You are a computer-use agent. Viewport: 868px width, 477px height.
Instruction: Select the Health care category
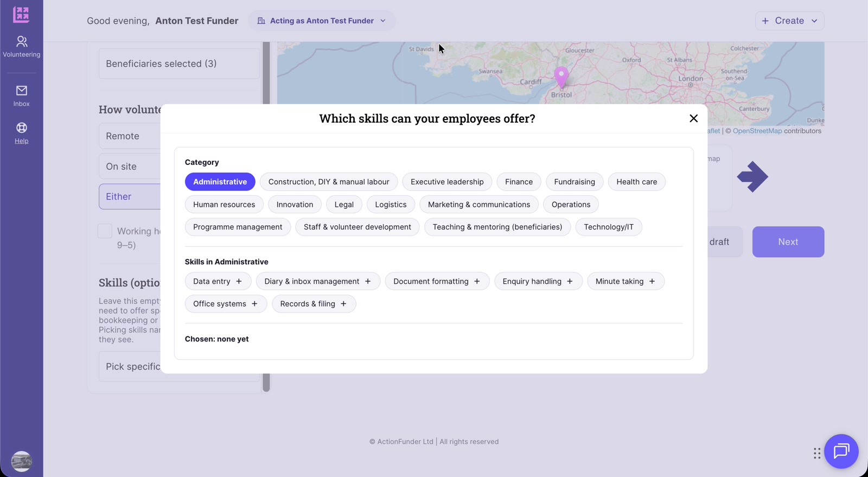pyautogui.click(x=637, y=182)
